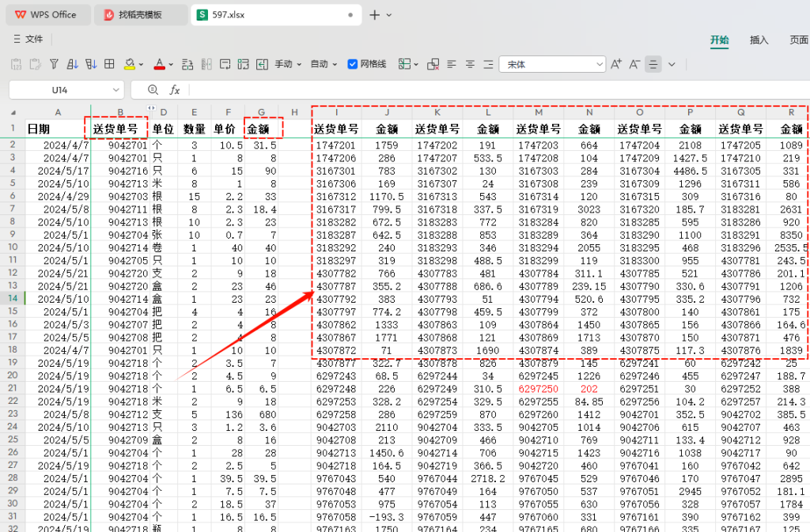Image resolution: width=810 pixels, height=532 pixels.
Task: Click the cell 1747201 in column I
Action: (x=335, y=145)
